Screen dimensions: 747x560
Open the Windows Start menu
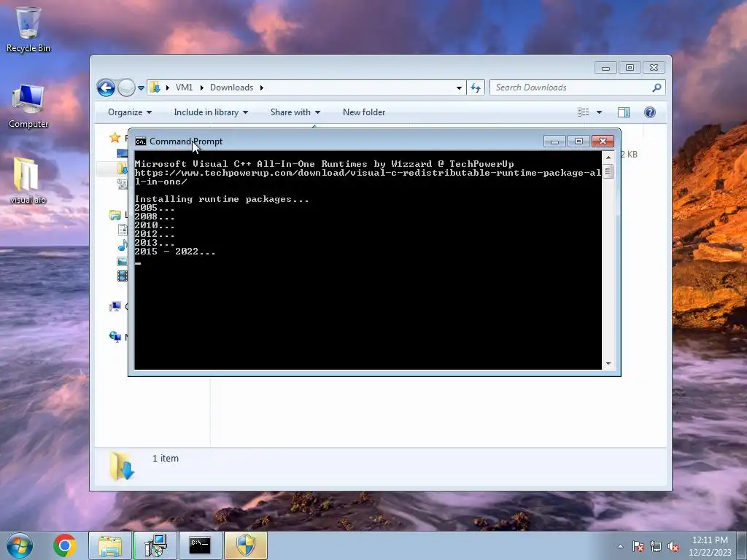[20, 545]
